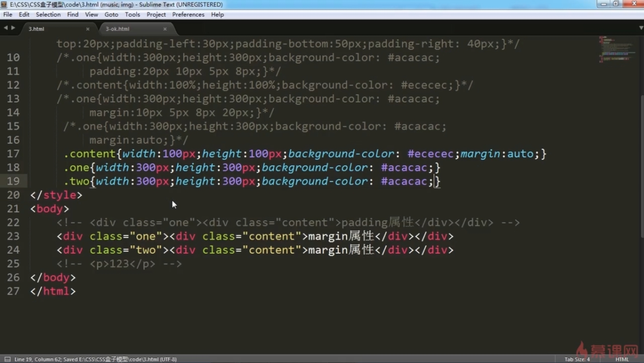Click the .one selector on line 18
This screenshot has height=363, width=644.
pyautogui.click(x=77, y=167)
